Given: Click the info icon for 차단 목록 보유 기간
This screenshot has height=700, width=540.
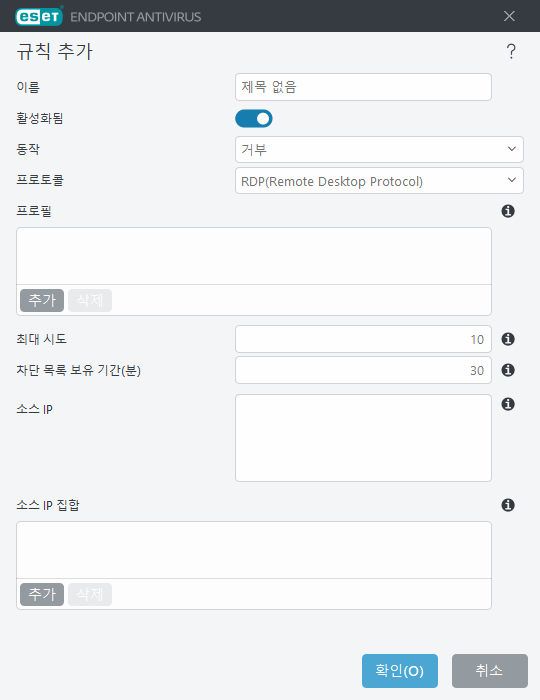Looking at the screenshot, I should point(508,370).
